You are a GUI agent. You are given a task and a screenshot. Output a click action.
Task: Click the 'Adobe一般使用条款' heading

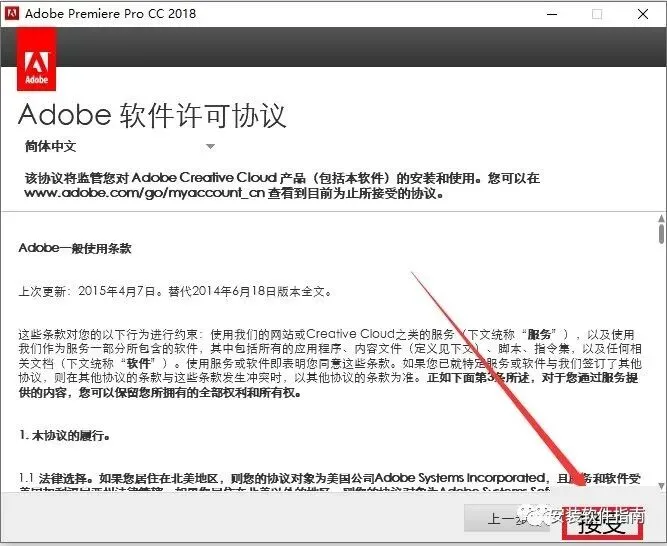75,248
